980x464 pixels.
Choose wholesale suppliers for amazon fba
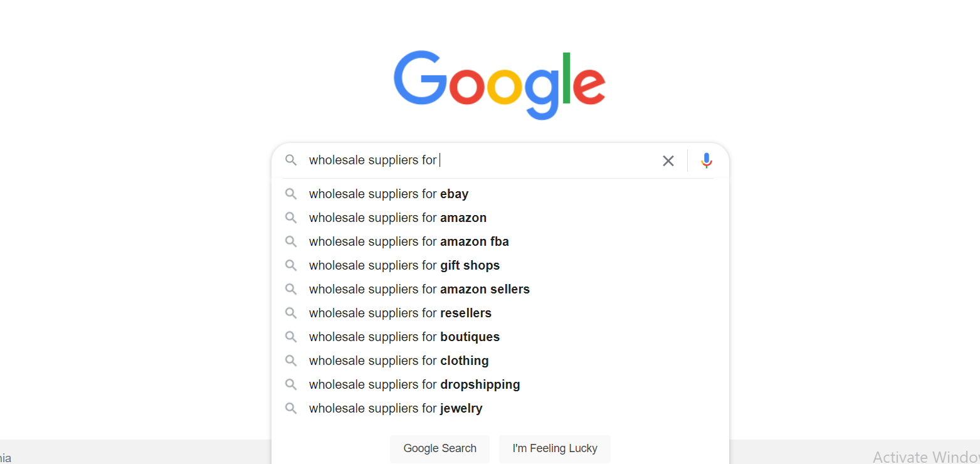pos(500,241)
